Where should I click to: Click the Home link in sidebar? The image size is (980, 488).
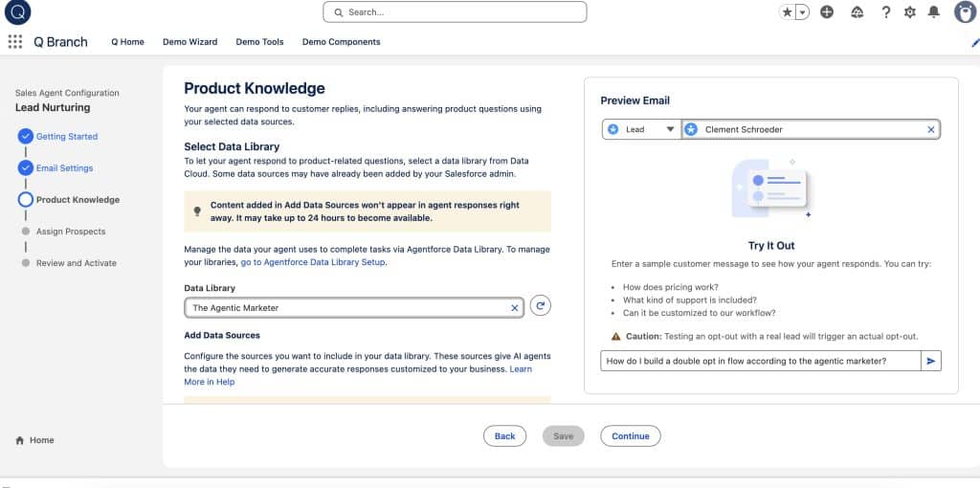click(42, 440)
